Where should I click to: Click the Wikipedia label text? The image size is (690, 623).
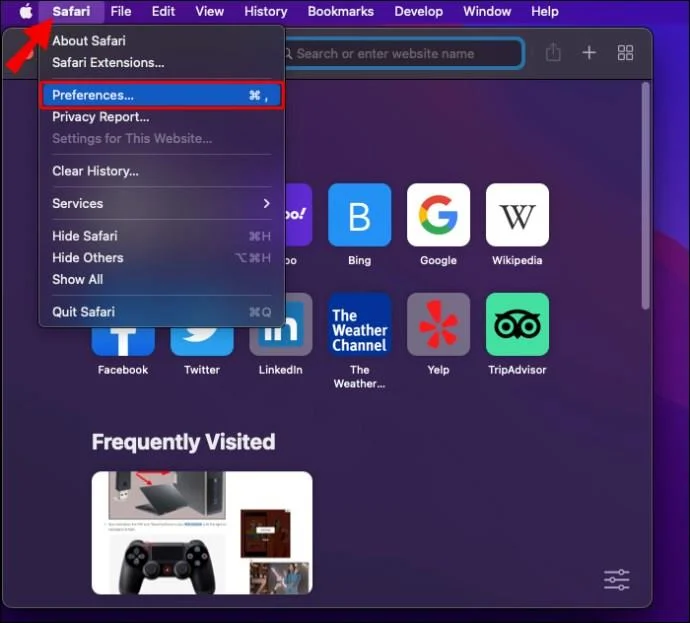point(517,260)
